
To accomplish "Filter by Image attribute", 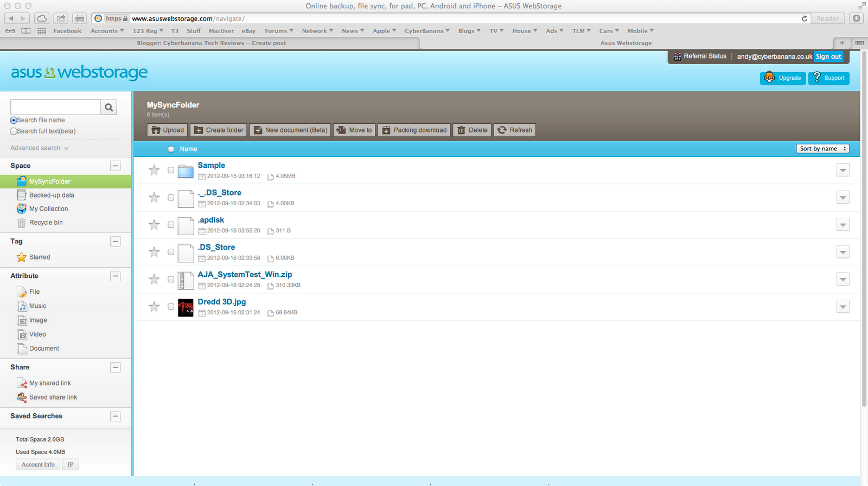I will [38, 320].
